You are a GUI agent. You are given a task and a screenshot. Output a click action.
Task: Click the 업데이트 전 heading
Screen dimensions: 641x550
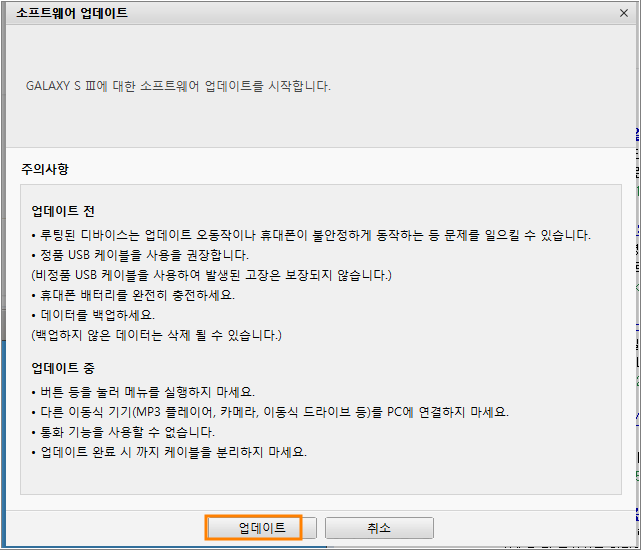pyautogui.click(x=63, y=211)
